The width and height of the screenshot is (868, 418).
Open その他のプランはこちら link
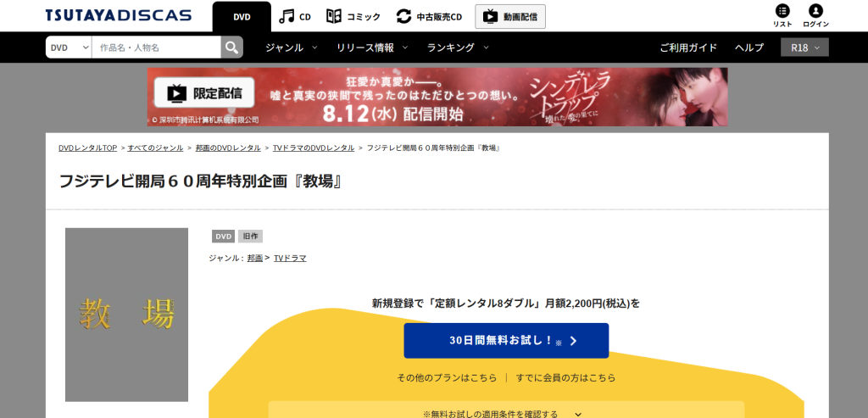click(x=447, y=378)
